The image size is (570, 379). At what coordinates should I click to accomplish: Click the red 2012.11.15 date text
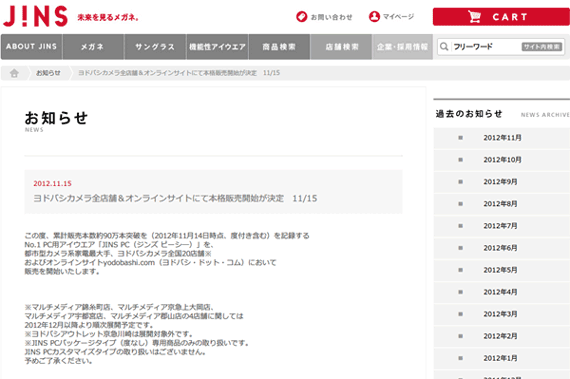coord(52,184)
